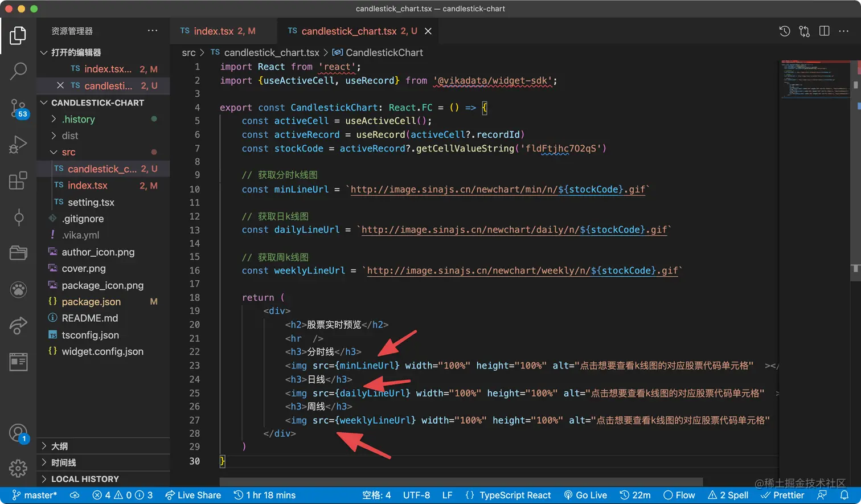This screenshot has width=861, height=504.
Task: Open the Accounts icon in activity bar
Action: [x=18, y=433]
